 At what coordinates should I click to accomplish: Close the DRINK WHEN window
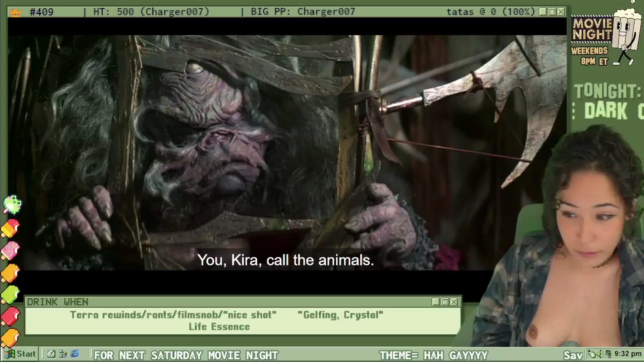coord(454,302)
